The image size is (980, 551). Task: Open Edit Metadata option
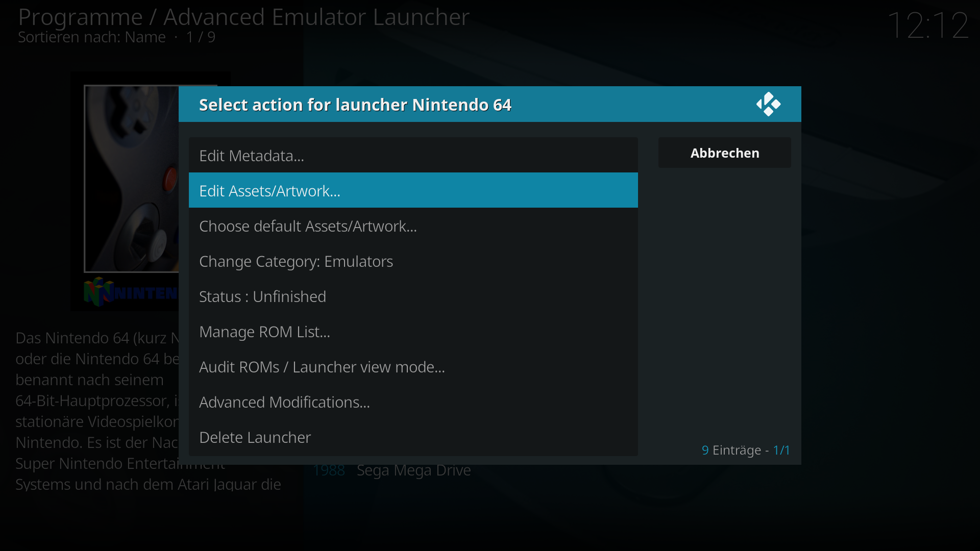click(x=413, y=155)
